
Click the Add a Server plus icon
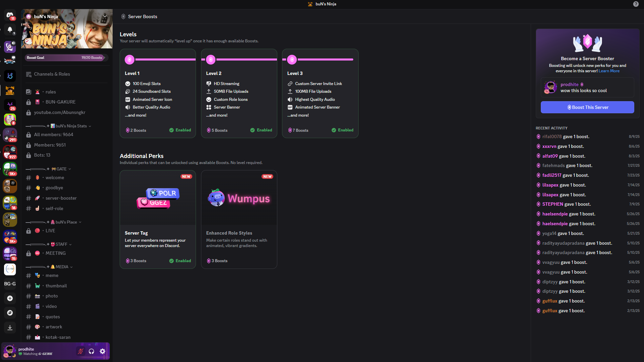click(x=10, y=298)
